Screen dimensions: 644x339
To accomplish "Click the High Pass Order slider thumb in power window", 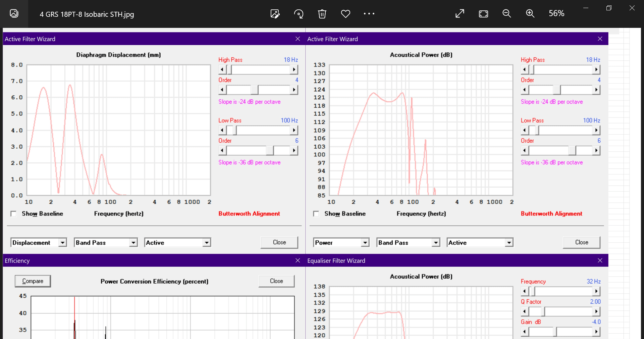I will pyautogui.click(x=557, y=90).
